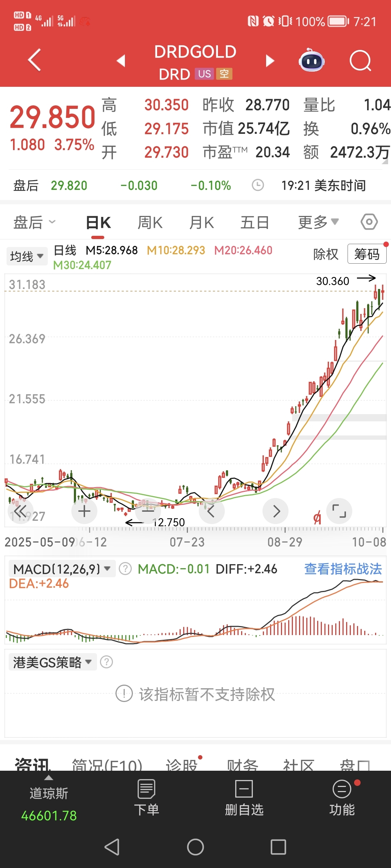Tap 29.850 current price
Viewport: 391px width, 868px height.
(x=52, y=117)
